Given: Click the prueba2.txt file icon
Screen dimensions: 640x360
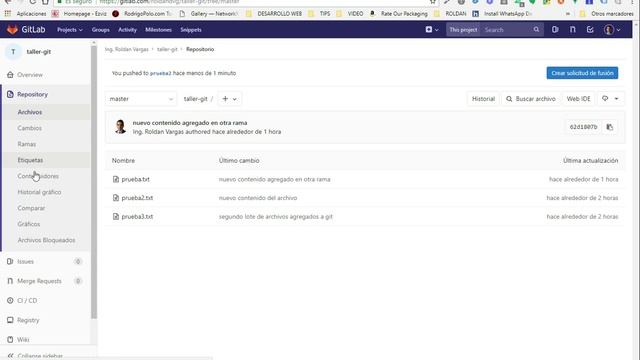Looking at the screenshot, I should tap(116, 198).
